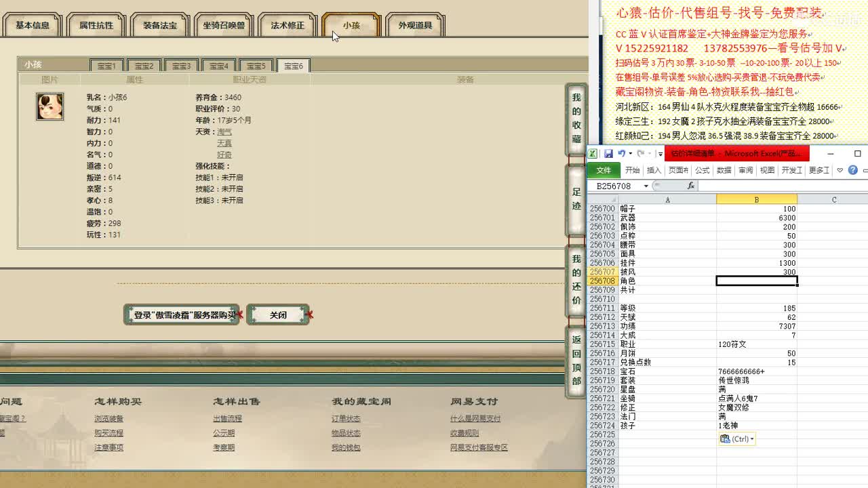This screenshot has height=488, width=868.
Task: Switch to the 插入 ribbon tab
Action: [x=654, y=170]
